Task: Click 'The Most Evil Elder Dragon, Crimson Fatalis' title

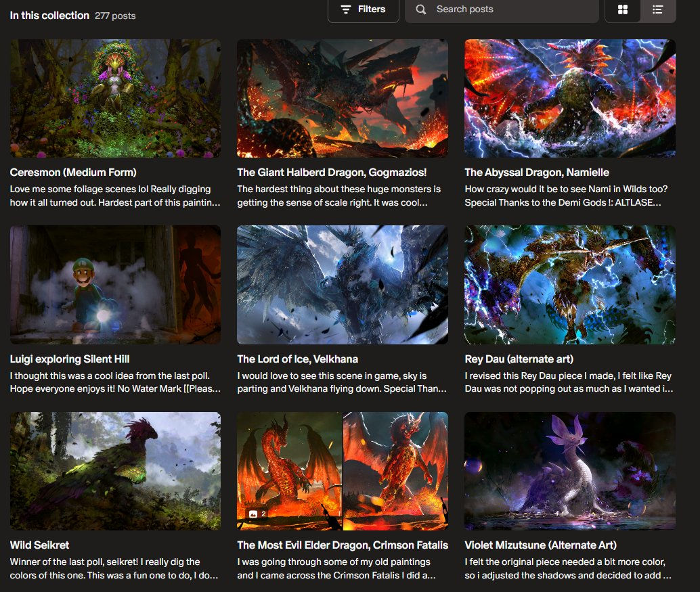Action: (343, 545)
